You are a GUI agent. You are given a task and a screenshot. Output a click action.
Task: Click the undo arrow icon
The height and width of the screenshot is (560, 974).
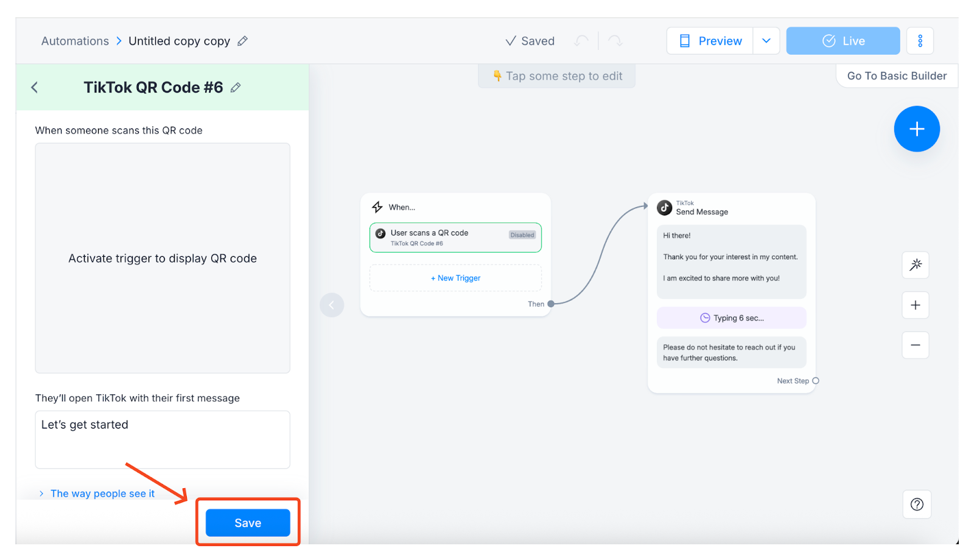[581, 41]
